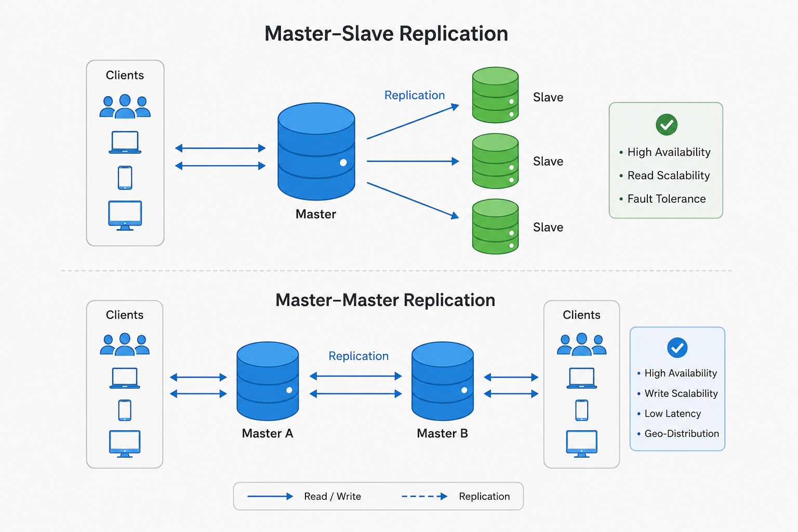798x532 pixels.
Task: Click 'Fault Tolerance' bullet text
Action: pos(667,199)
